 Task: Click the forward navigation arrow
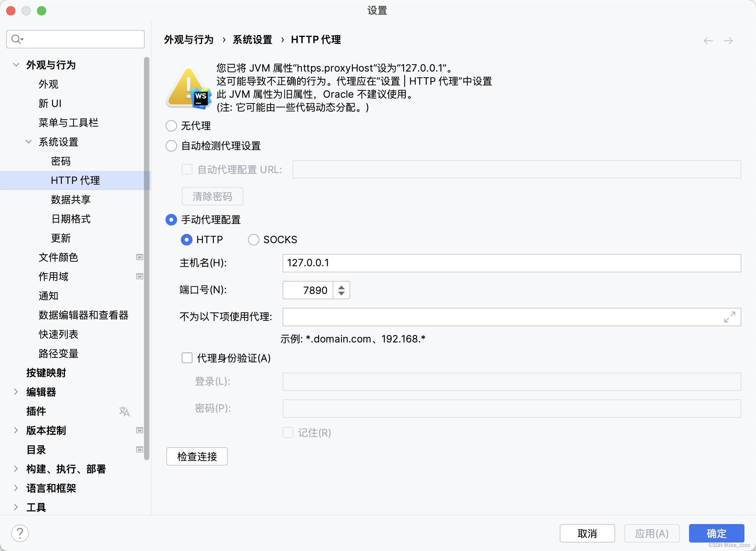[728, 41]
